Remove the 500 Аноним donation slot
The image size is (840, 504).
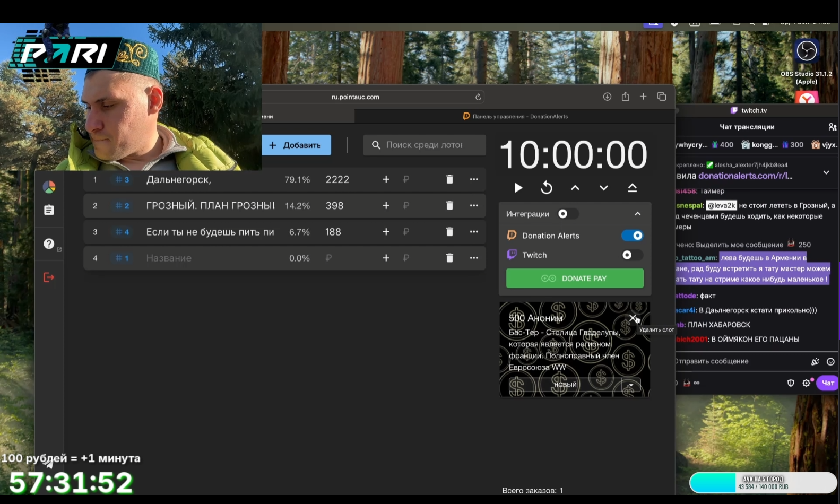pos(633,318)
